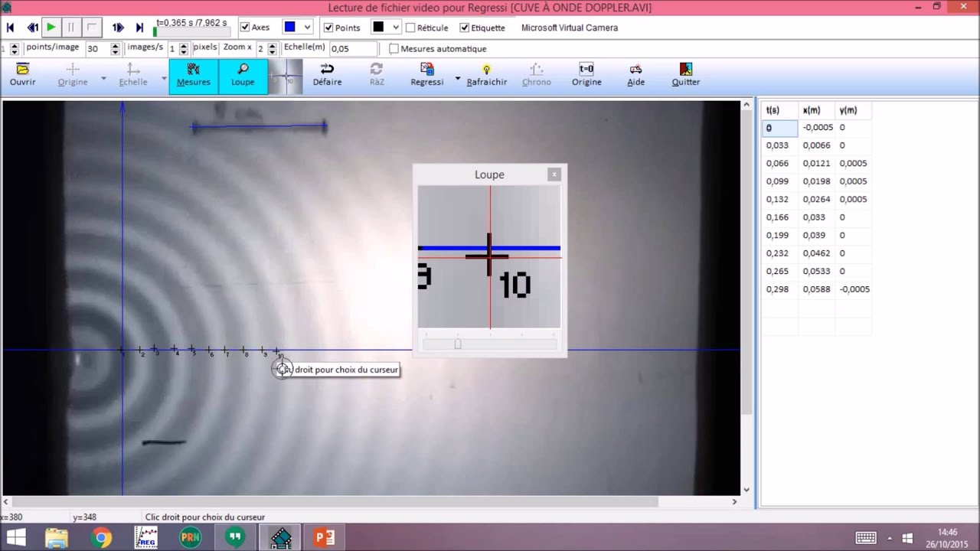Screen dimensions: 980x551
Task: Open the Windows Start menu
Action: coord(15,538)
